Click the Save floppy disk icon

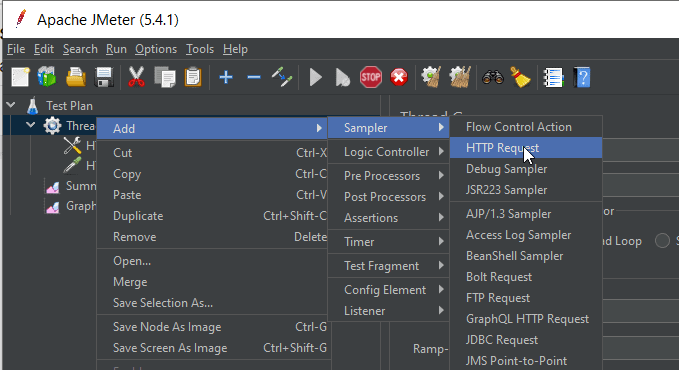coord(103,78)
